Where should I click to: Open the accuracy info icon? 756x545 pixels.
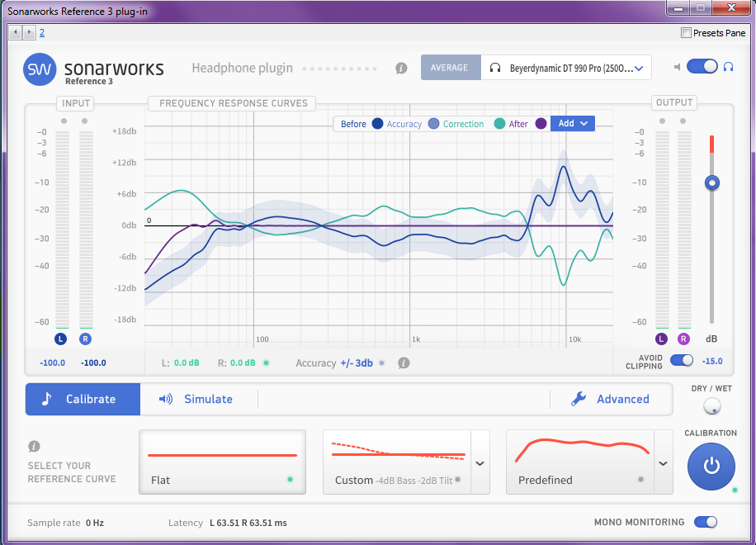tap(404, 363)
